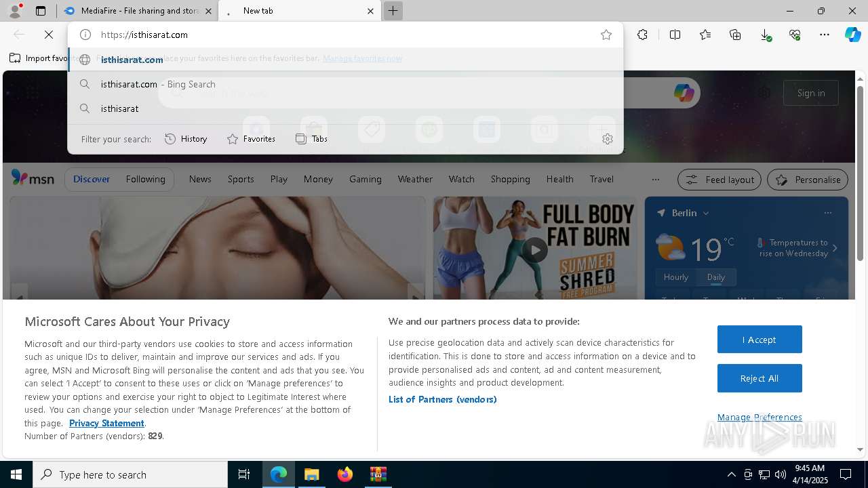Image resolution: width=868 pixels, height=488 pixels.
Task: Open the News menu item
Action: (x=200, y=179)
